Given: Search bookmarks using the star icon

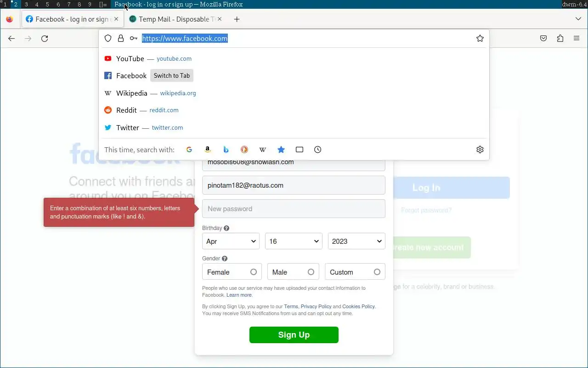Looking at the screenshot, I should [x=281, y=149].
